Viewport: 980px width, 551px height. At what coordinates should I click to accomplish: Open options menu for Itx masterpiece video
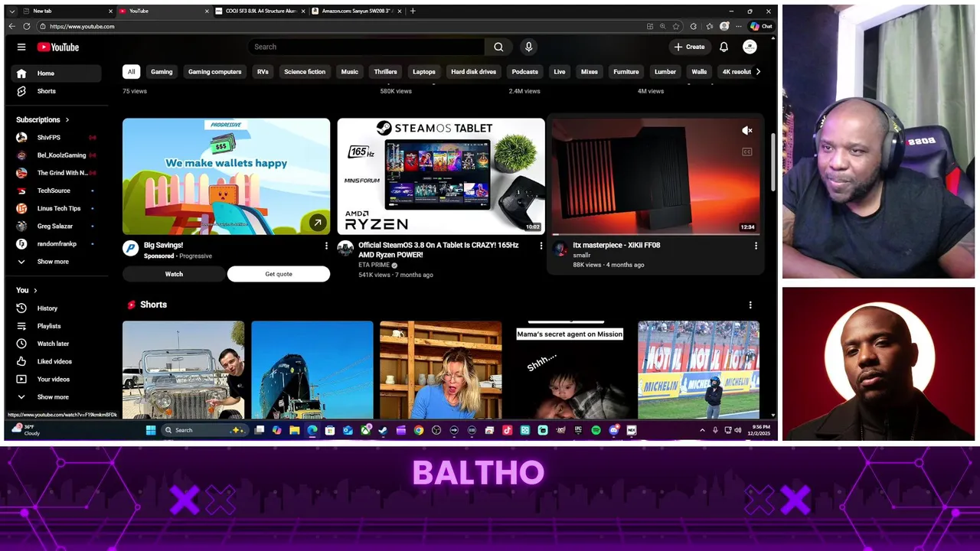756,246
